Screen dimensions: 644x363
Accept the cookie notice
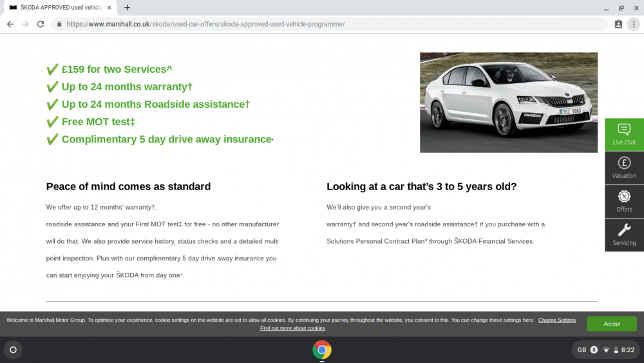point(612,324)
